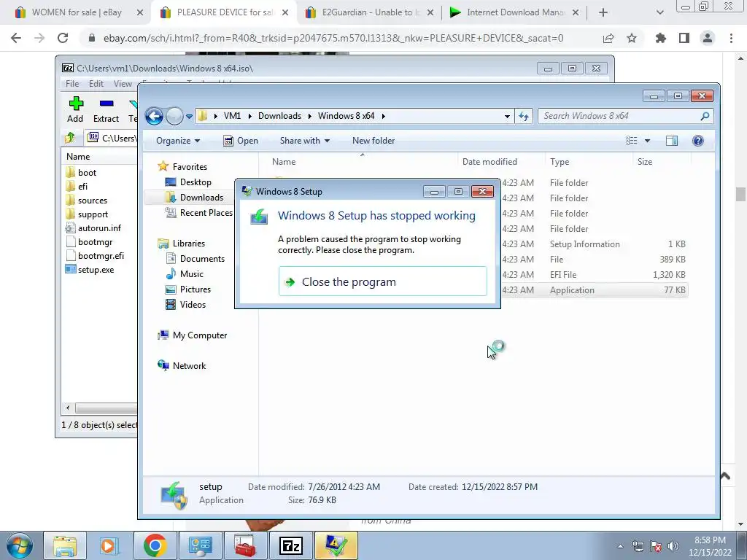Open Pictures library in navigation pane
This screenshot has width=747, height=560.
tap(188, 289)
